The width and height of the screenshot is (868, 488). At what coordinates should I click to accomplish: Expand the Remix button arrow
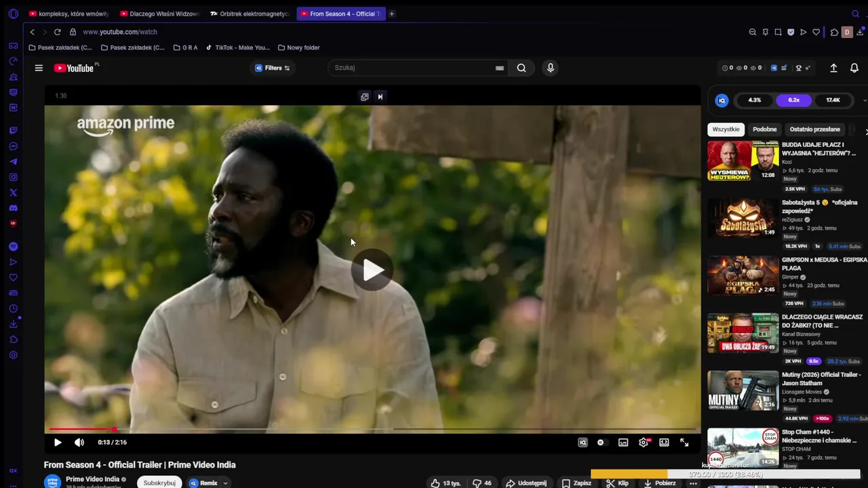click(225, 483)
